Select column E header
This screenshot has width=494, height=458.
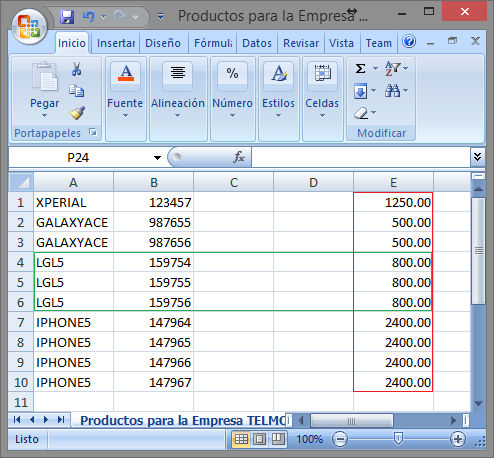pos(393,182)
